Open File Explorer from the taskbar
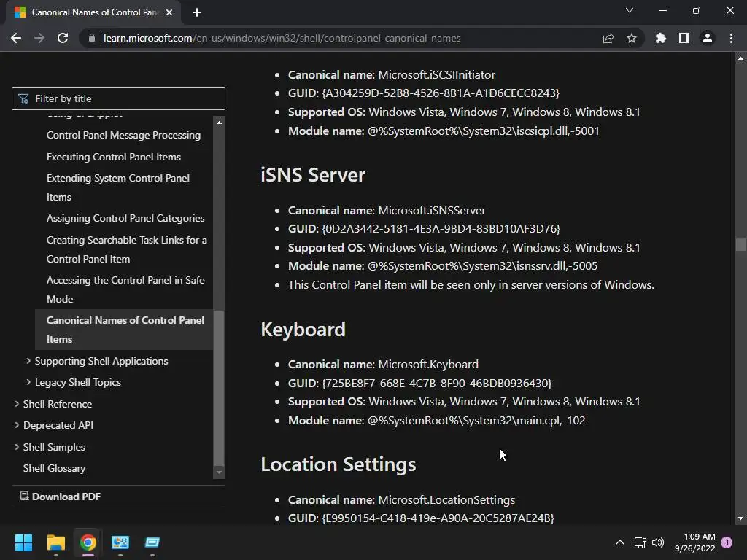Image resolution: width=747 pixels, height=560 pixels. click(55, 542)
